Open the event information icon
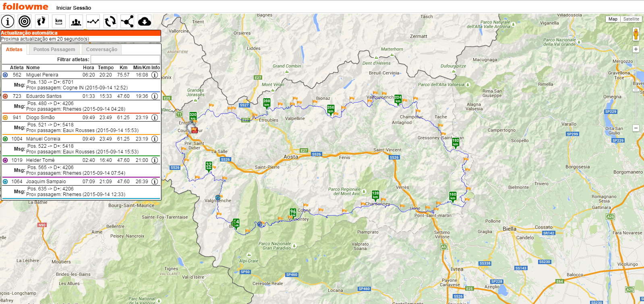644x304 pixels. click(x=8, y=21)
